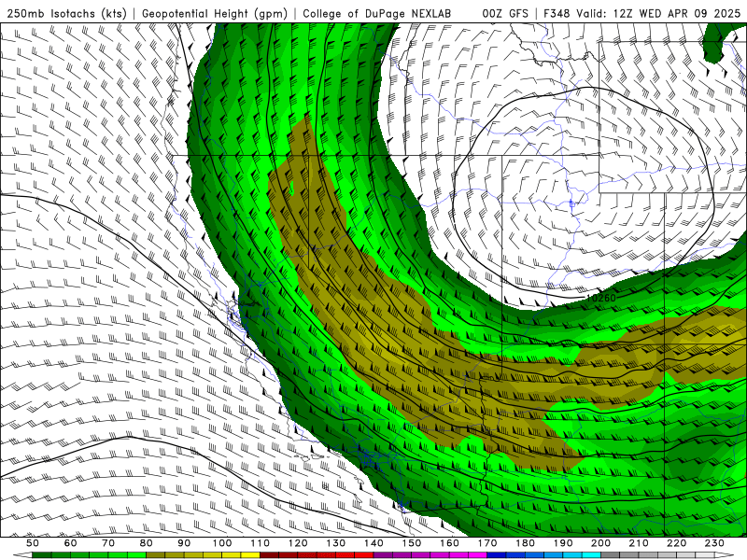Click the 210 label on the color scale
Viewport: 747px width, 560px height.
(639, 543)
